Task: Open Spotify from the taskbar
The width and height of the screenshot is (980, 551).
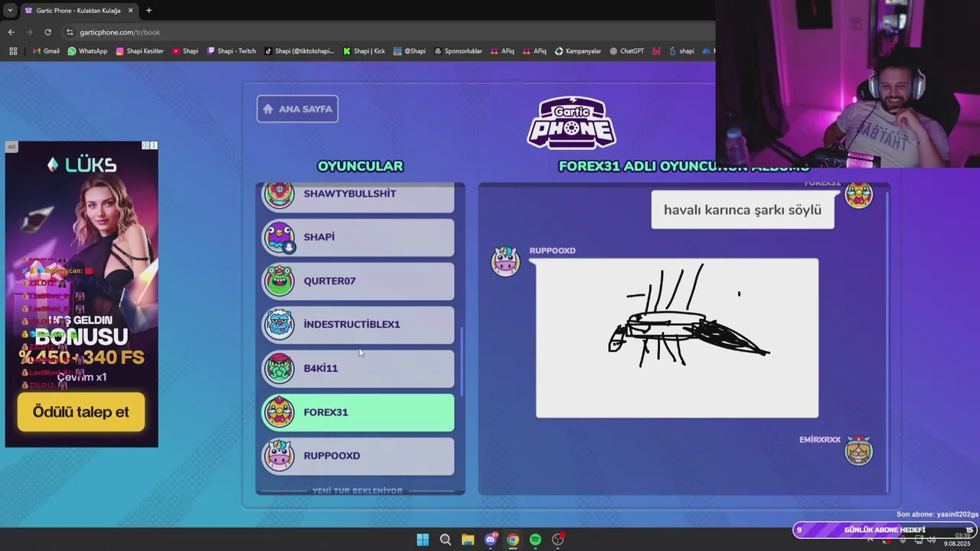Action: tap(535, 540)
